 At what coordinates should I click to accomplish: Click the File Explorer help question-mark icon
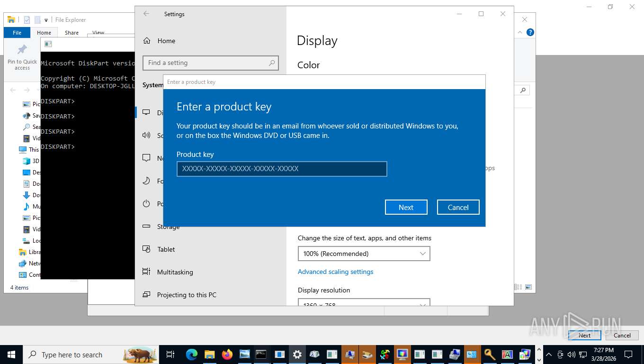tap(530, 32)
